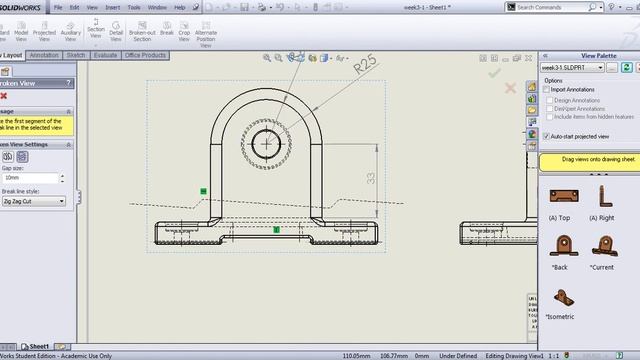This screenshot has width=640, height=360.
Task: Open the View menu
Action: pyautogui.click(x=92, y=7)
